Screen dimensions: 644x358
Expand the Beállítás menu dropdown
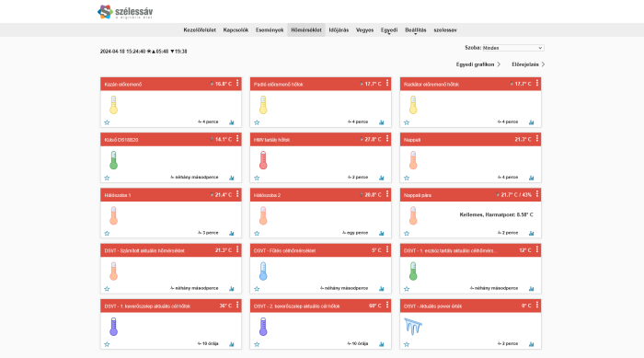point(416,30)
